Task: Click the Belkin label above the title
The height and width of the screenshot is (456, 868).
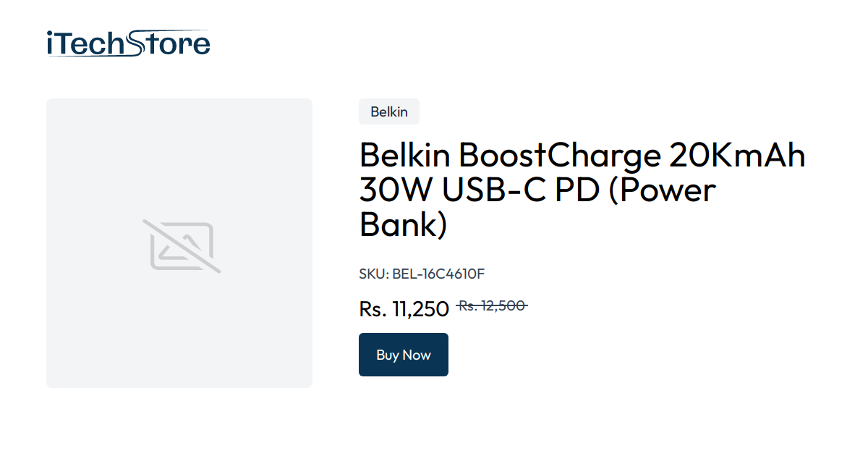Action: 388,111
